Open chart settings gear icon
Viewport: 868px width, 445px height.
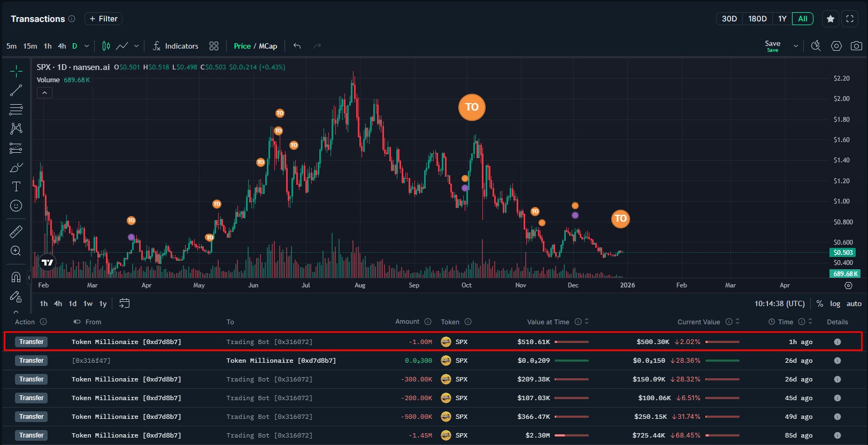click(x=836, y=46)
